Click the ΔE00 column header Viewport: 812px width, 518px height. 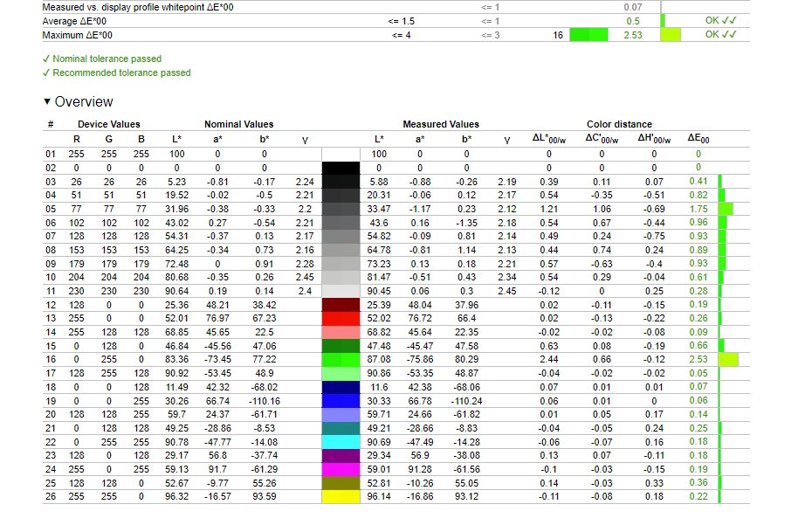698,139
